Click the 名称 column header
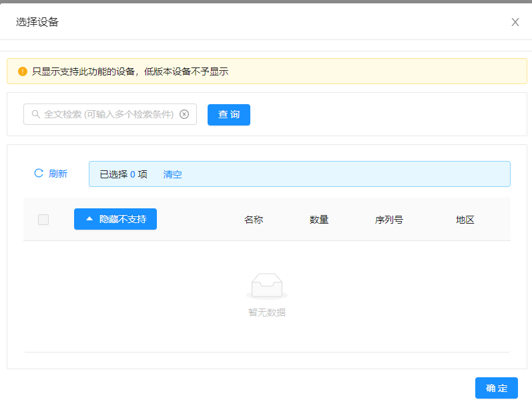Screen dimensions: 532x408 254,220
